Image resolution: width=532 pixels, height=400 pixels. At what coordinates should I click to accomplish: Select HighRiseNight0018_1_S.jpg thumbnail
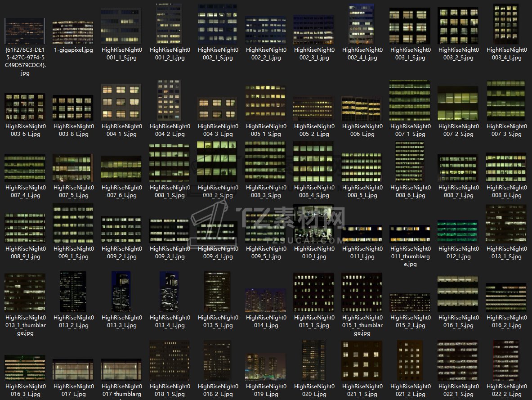click(169, 360)
